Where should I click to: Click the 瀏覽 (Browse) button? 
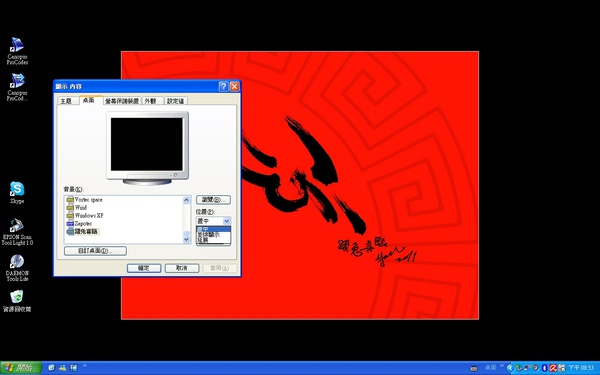click(x=214, y=200)
